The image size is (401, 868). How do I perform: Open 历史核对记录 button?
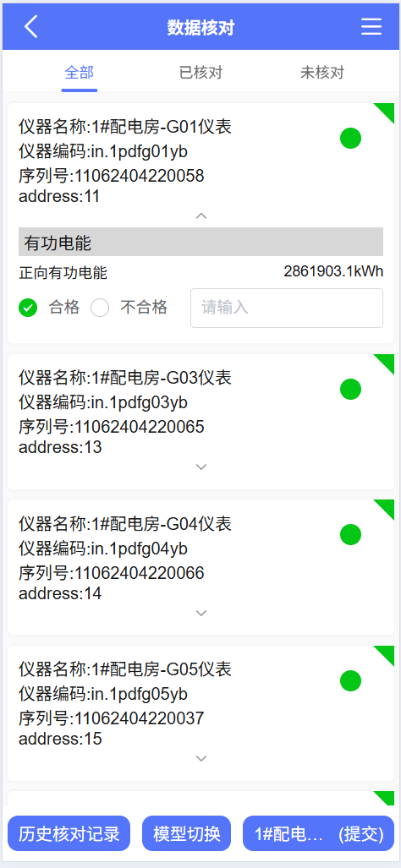click(x=69, y=833)
